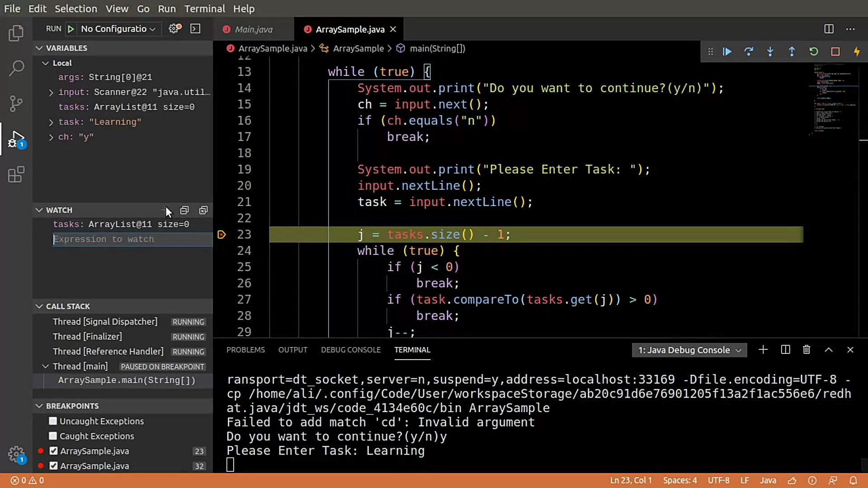This screenshot has height=488, width=868.
Task: Click the Expression to watch input field
Action: (132, 239)
